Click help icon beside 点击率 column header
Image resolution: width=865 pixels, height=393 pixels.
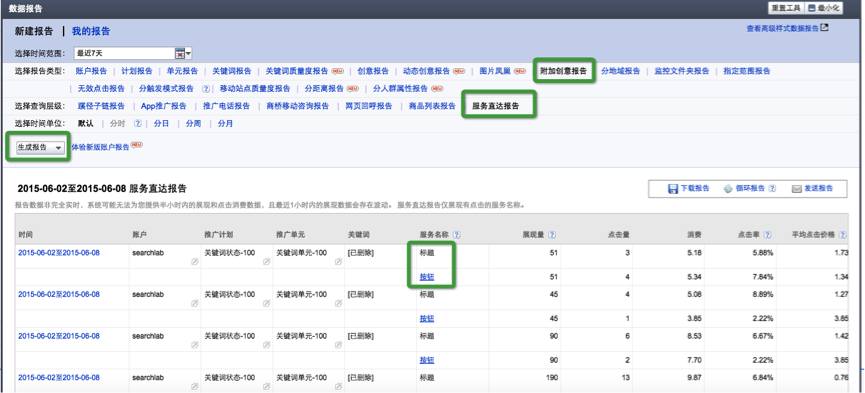coord(767,235)
